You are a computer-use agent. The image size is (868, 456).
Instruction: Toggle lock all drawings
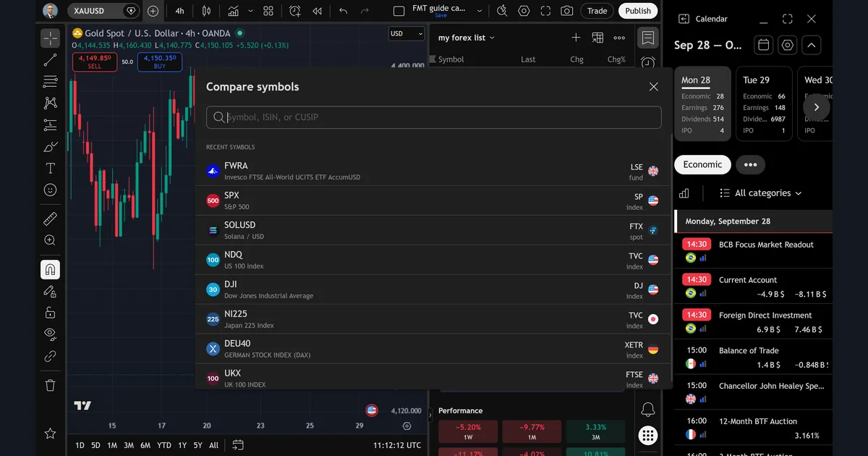click(x=50, y=313)
